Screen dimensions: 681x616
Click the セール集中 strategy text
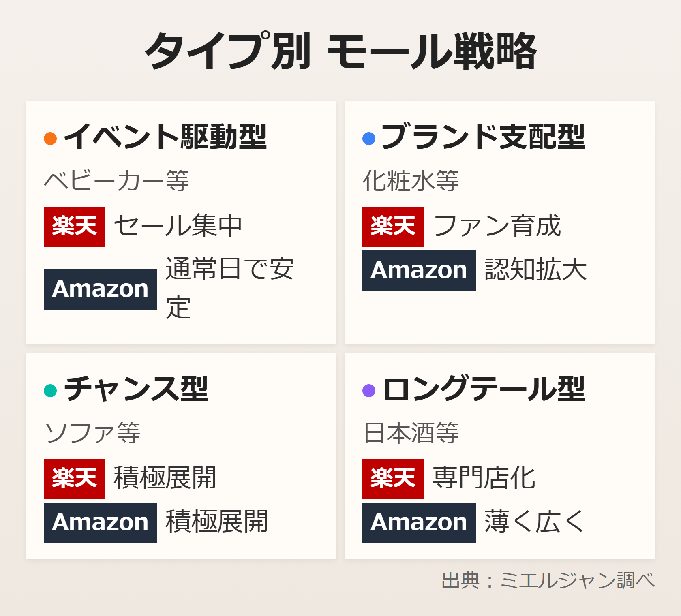pyautogui.click(x=178, y=226)
